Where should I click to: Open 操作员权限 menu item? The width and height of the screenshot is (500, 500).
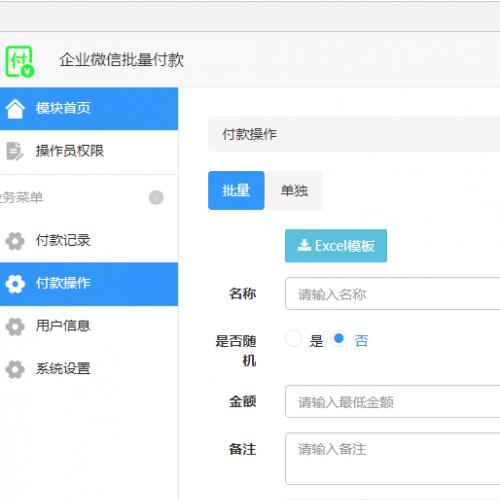coord(89,151)
